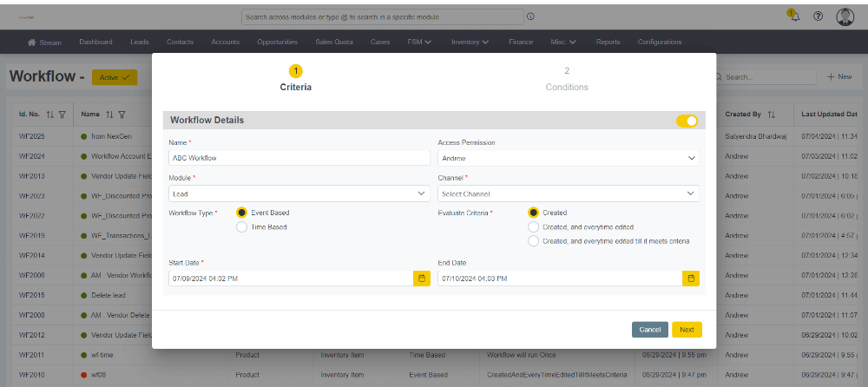Click the Name field with ABC Workflow
Screen dimensions: 868x387
[299, 158]
